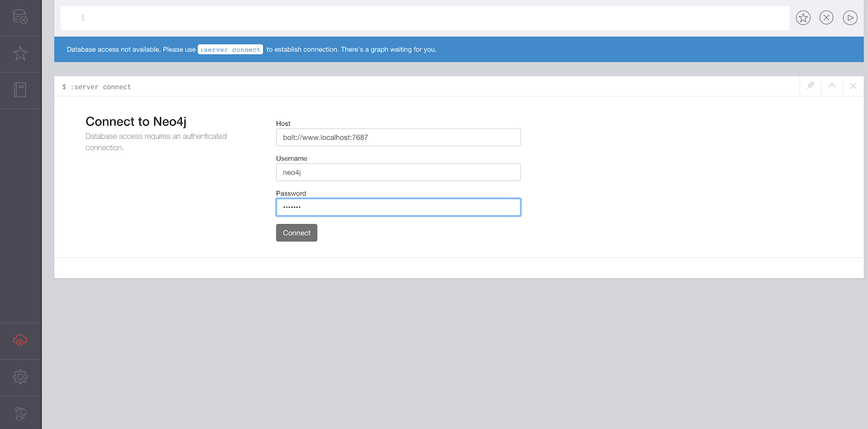Pin the server connect frame

(810, 86)
